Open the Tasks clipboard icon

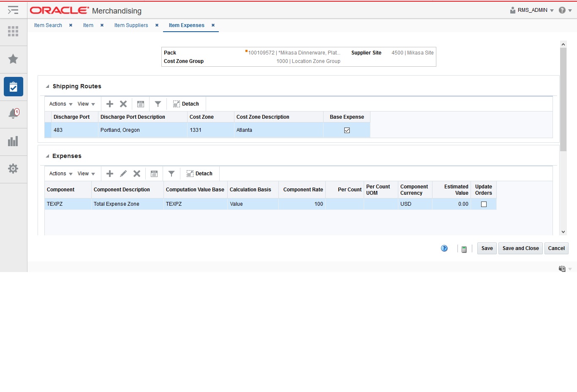[14, 87]
